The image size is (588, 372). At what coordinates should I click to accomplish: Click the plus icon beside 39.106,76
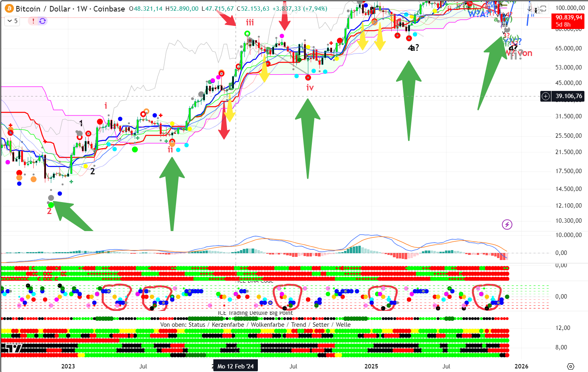(546, 96)
